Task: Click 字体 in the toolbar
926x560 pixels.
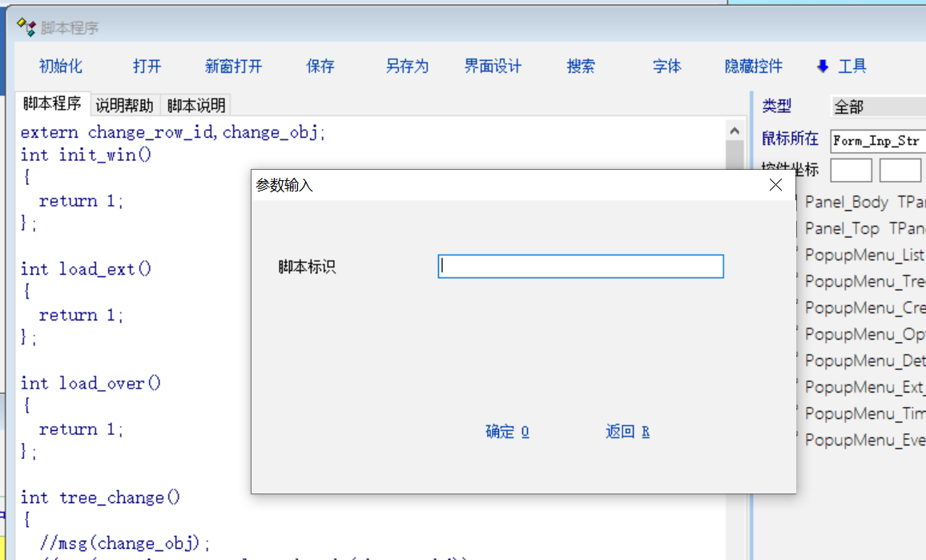Action: pos(666,66)
